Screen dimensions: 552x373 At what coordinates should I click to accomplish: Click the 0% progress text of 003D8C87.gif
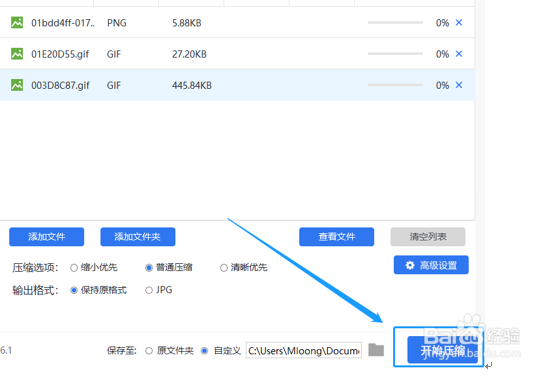442,86
